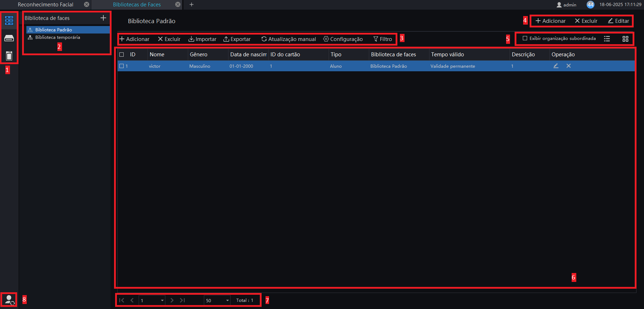The image size is (644, 309).
Task: Edit victor's row with pencil icon
Action: tap(556, 66)
